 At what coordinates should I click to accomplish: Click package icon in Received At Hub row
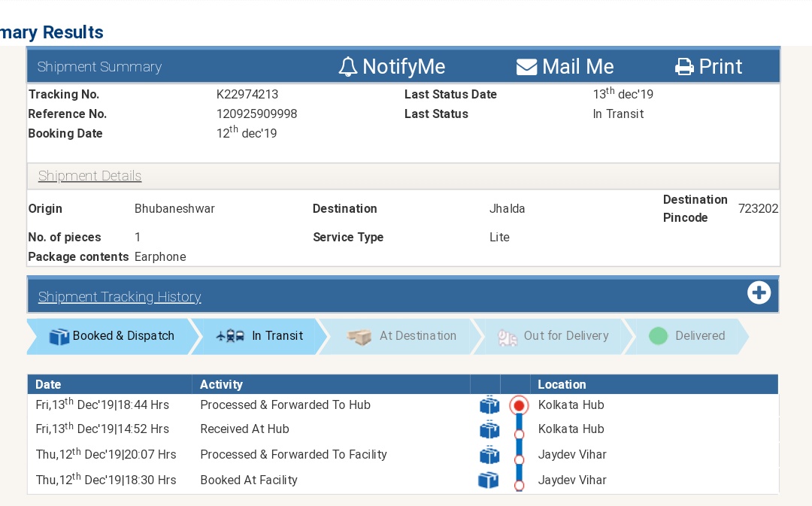pyautogui.click(x=489, y=429)
